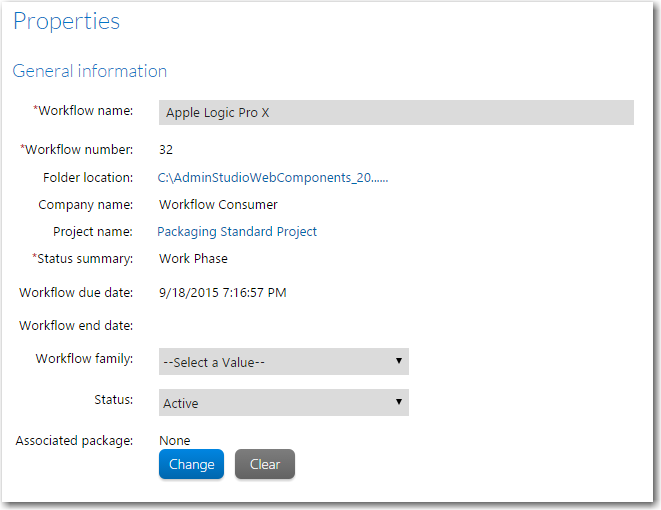Screen dimensions: 661x510
Task: Click the Associated package label
Action: pyautogui.click(x=74, y=441)
